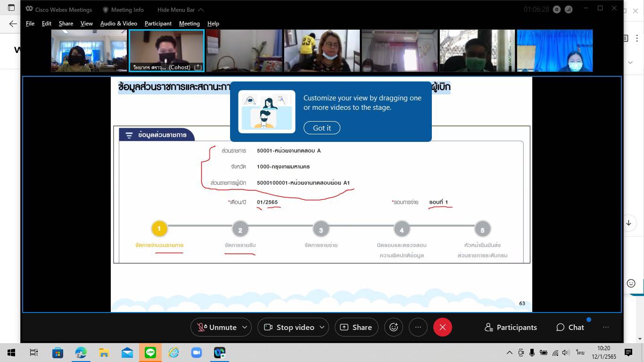Dismiss the tip with Got it
Image resolution: width=644 pixels, height=362 pixels.
(322, 128)
